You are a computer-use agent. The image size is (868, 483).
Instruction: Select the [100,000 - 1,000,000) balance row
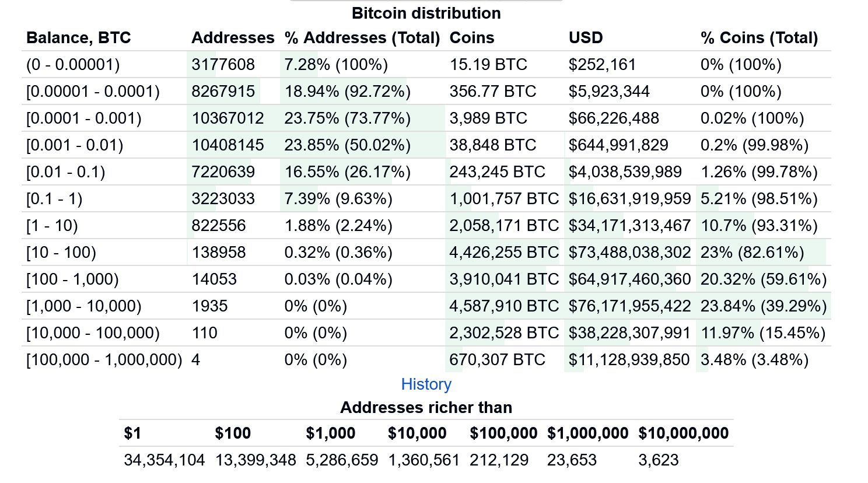click(x=104, y=360)
